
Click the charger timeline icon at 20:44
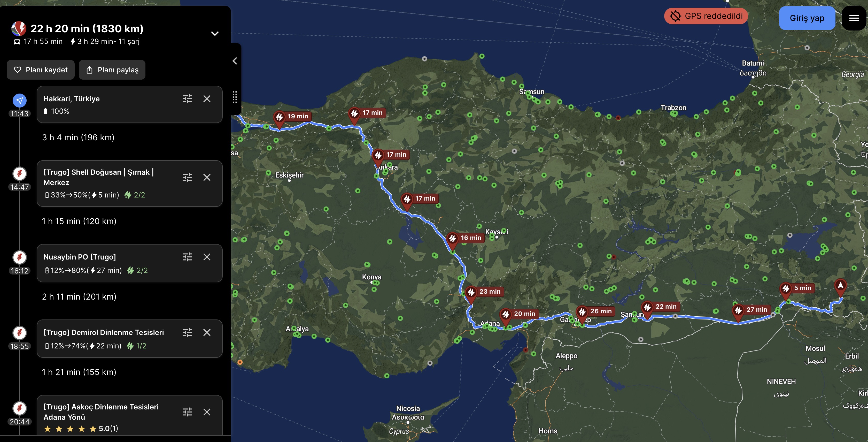click(x=20, y=408)
